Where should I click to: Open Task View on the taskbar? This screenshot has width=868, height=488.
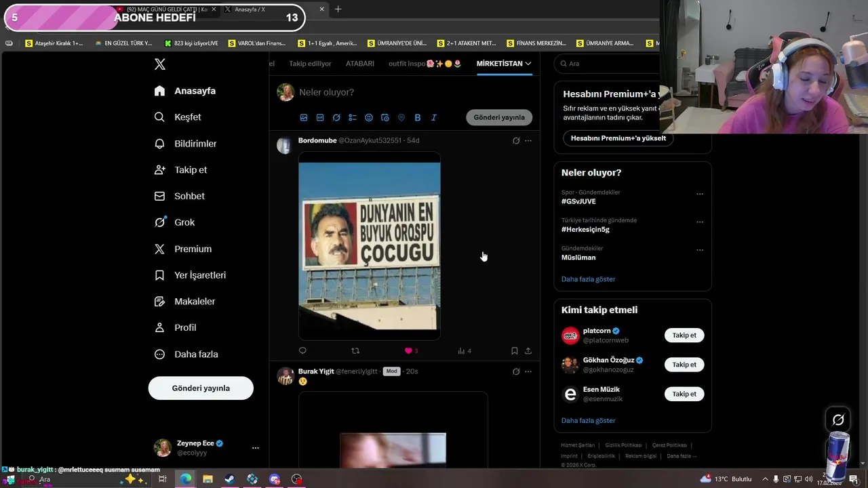point(163,479)
